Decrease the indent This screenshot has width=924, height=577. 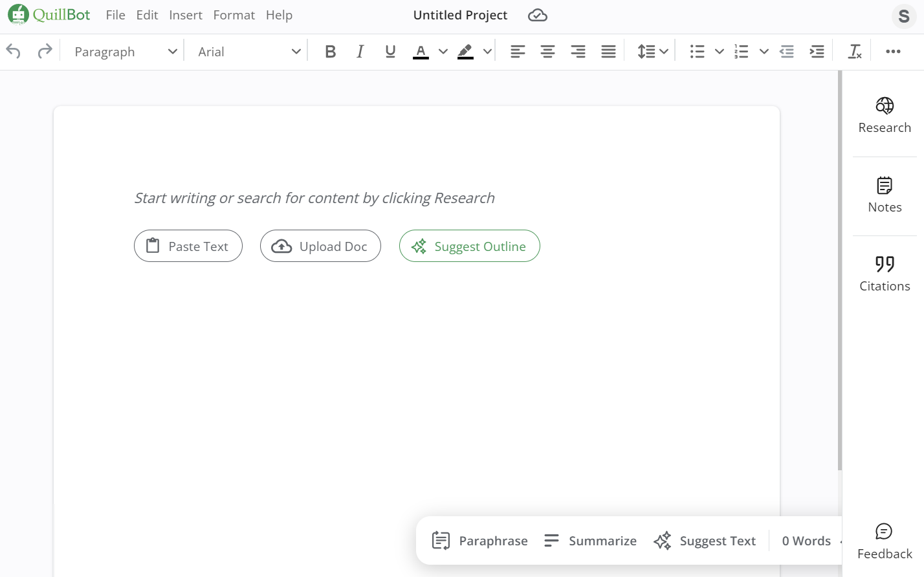787,52
